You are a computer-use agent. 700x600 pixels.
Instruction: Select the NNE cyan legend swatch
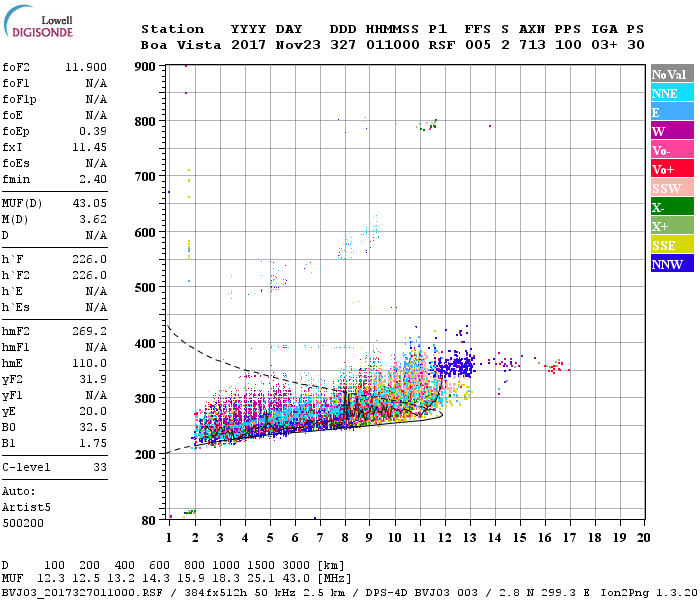coord(672,92)
